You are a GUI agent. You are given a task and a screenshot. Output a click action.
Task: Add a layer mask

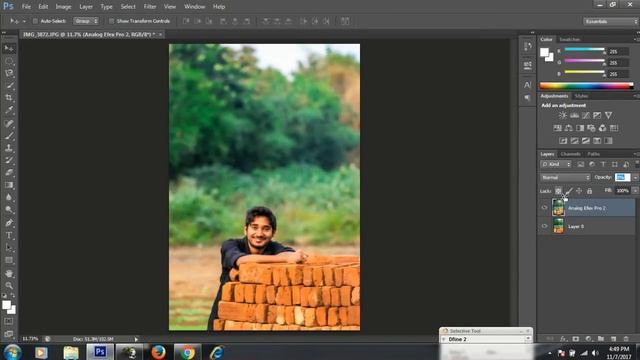(576, 339)
